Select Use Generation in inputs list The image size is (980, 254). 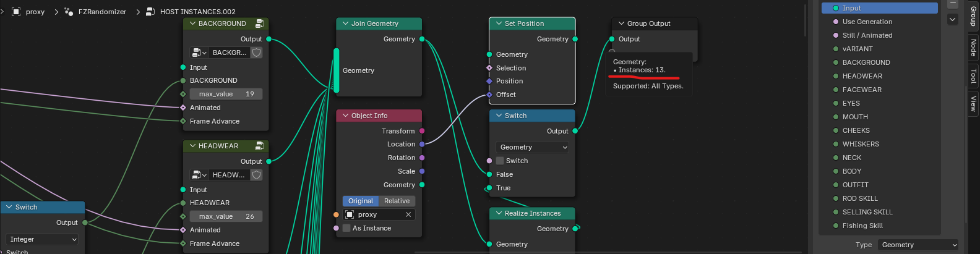tap(879, 22)
